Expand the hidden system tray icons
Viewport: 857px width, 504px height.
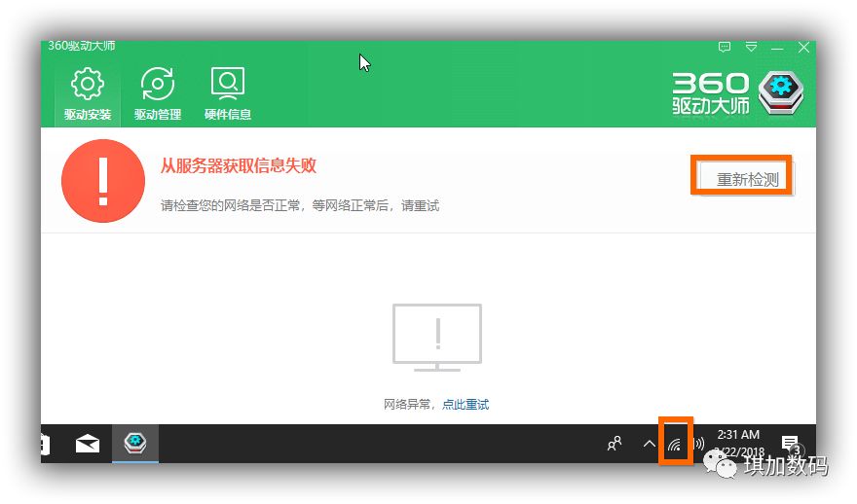tap(649, 444)
